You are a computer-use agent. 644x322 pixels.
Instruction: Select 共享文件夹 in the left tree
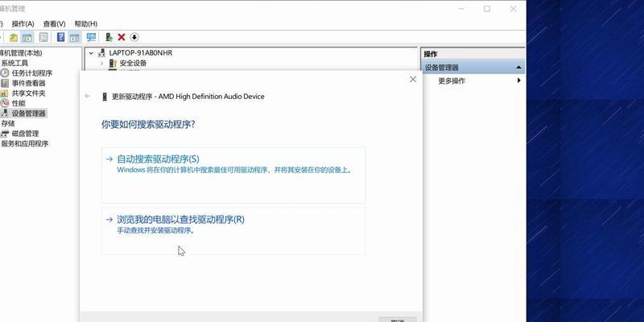(x=29, y=93)
